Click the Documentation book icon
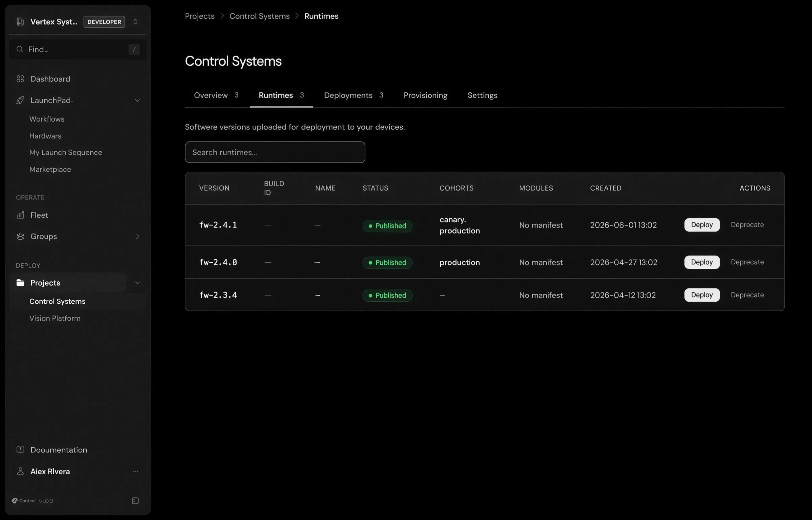 point(20,450)
